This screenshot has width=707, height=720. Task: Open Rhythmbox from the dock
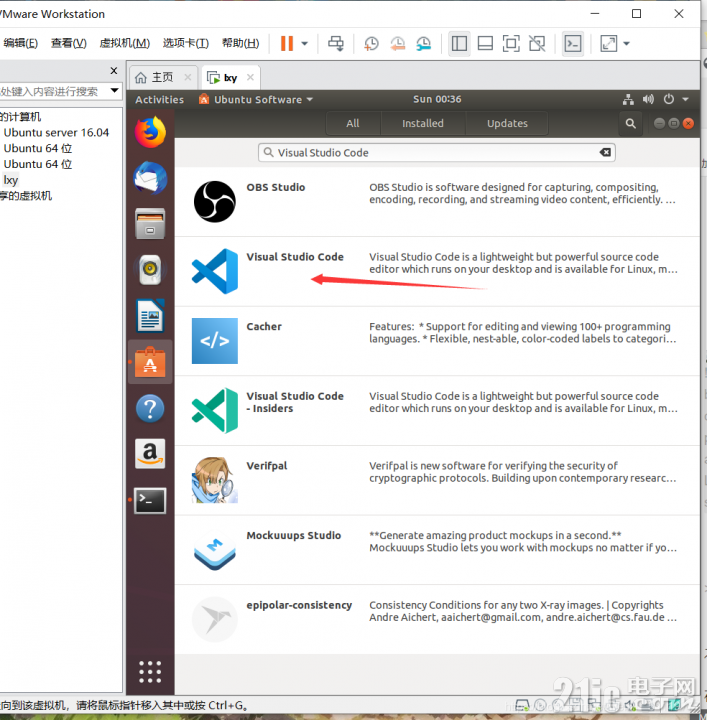pyautogui.click(x=150, y=270)
